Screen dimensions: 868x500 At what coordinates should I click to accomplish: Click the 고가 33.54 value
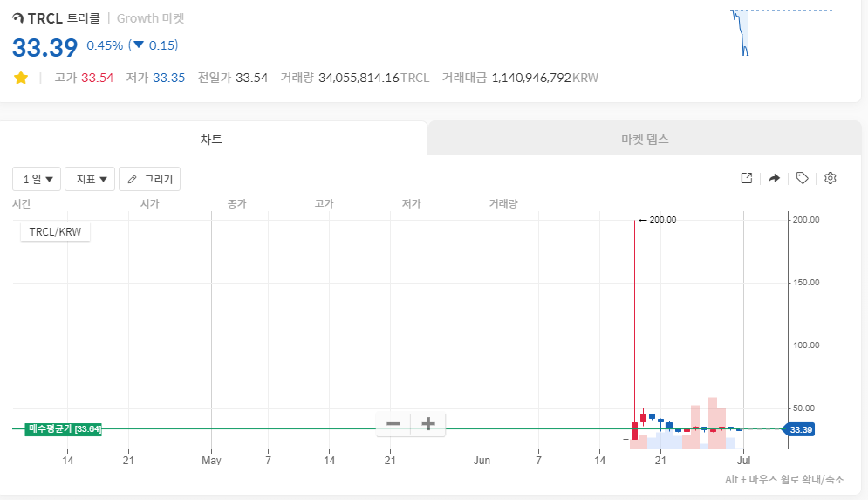pos(98,78)
